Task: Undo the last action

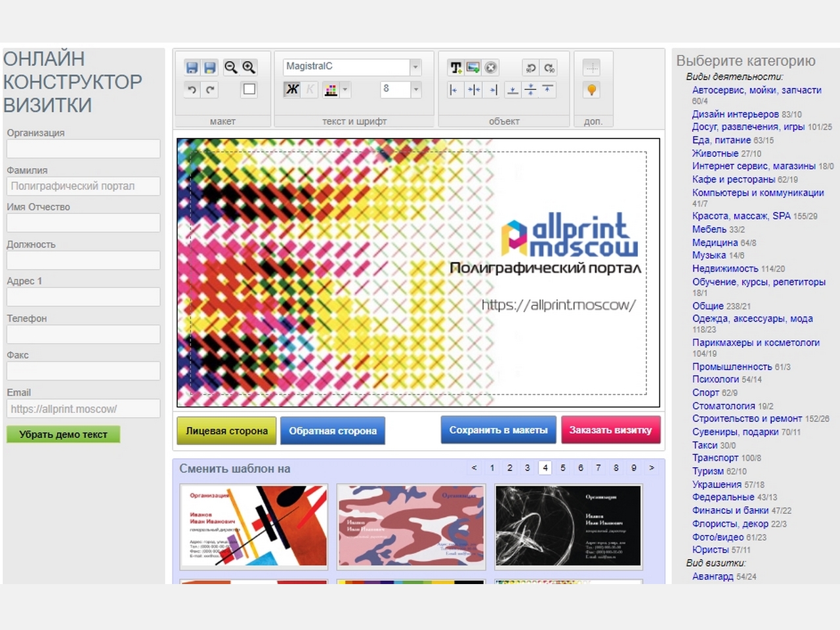Action: click(x=192, y=90)
